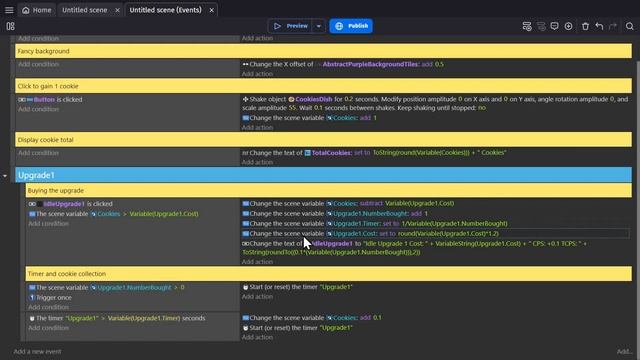Screen dimensions: 640x360
Task: Select the Display cookie total comment
Action: (323, 140)
